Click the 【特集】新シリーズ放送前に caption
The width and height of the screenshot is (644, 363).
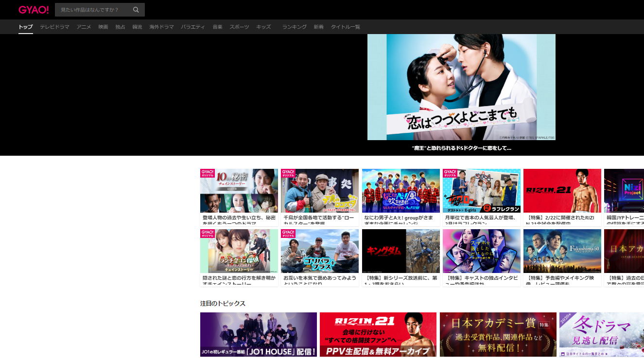coord(400,280)
